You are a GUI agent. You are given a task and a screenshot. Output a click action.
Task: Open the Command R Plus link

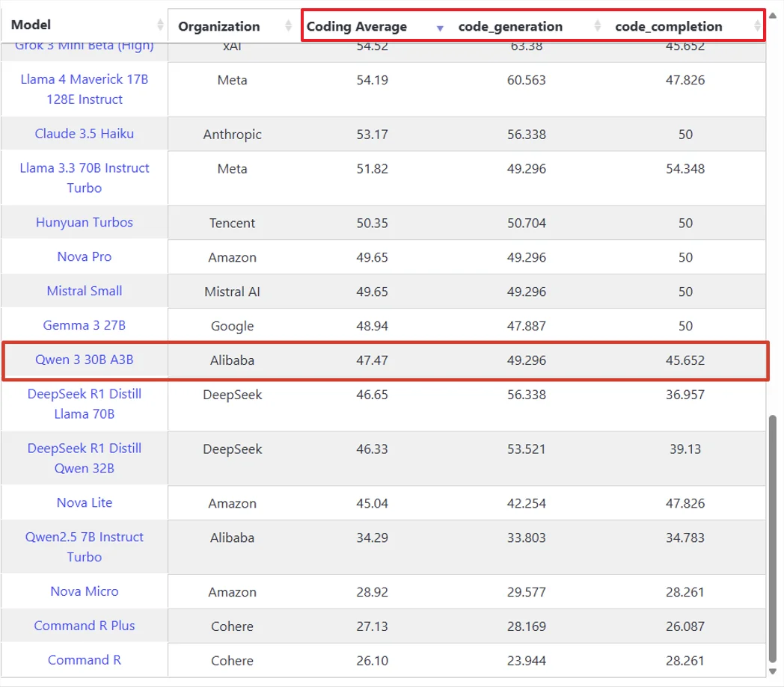[x=85, y=626]
